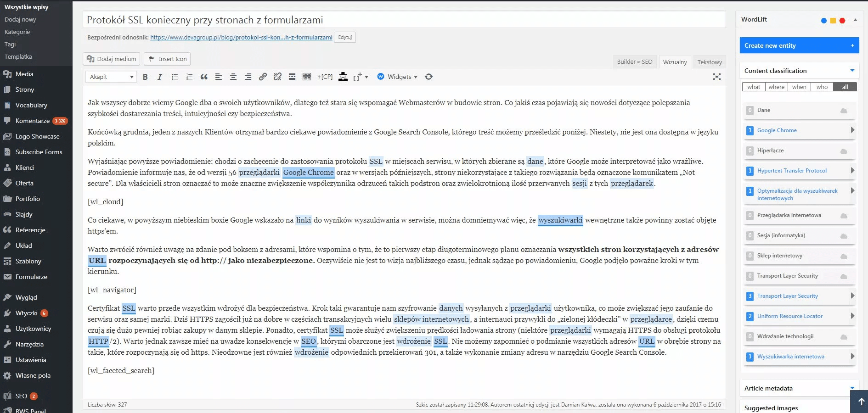Open the Akapit paragraph format dropdown
Screen dimensions: 868x413
(112, 77)
